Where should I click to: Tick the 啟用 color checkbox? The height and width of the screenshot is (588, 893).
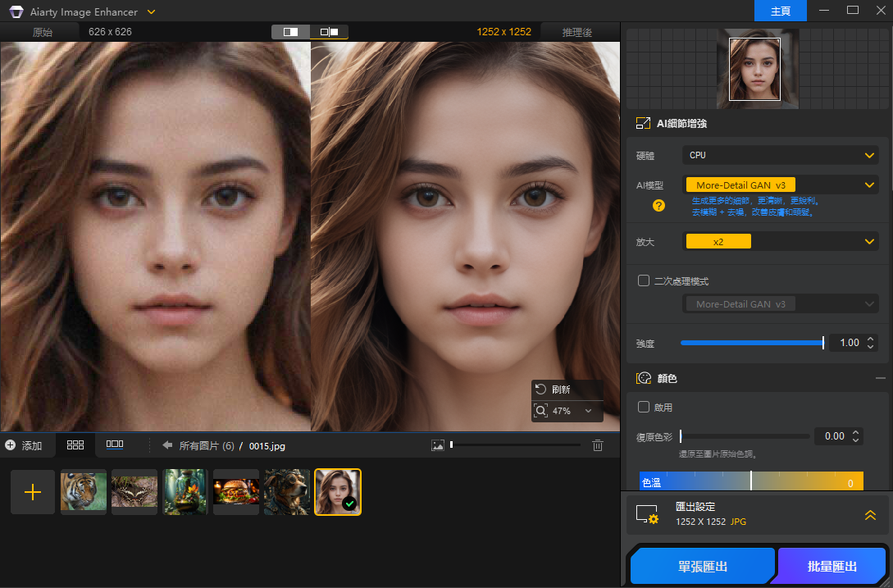coord(644,407)
